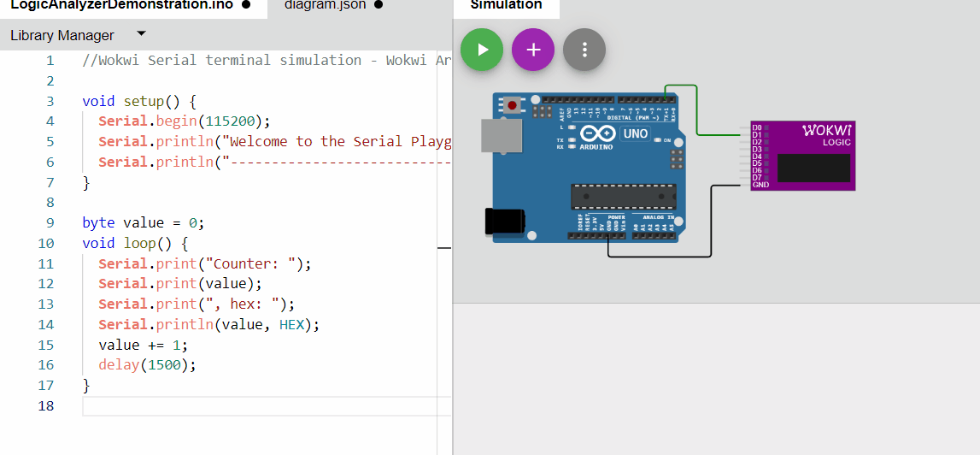Select the black GND wire
The width and height of the screenshot is (980, 455).
(x=710, y=221)
